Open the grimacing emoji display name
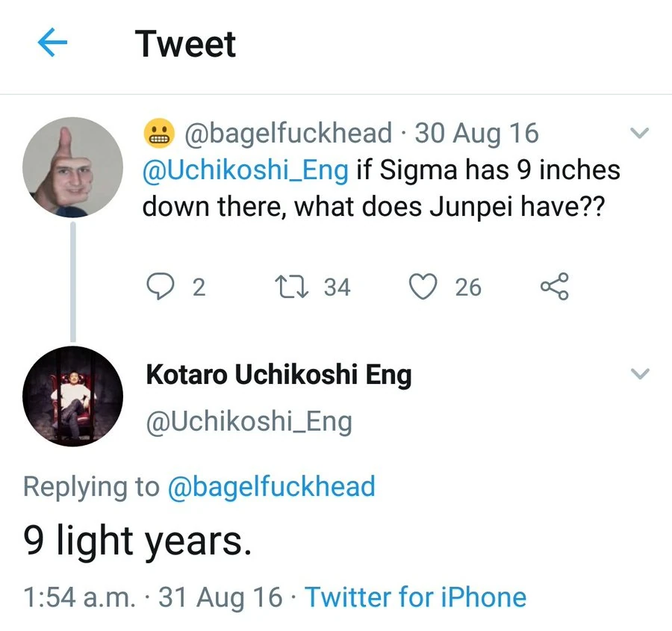The image size is (672, 631). (158, 134)
